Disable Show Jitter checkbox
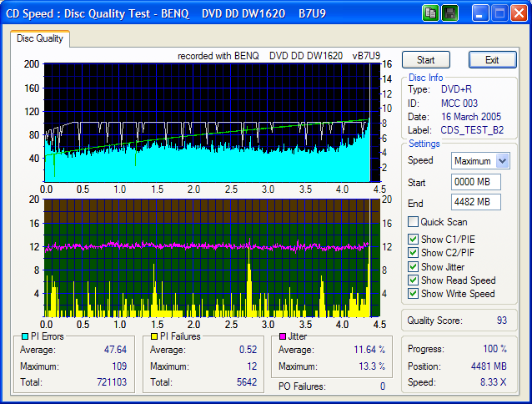 [413, 267]
